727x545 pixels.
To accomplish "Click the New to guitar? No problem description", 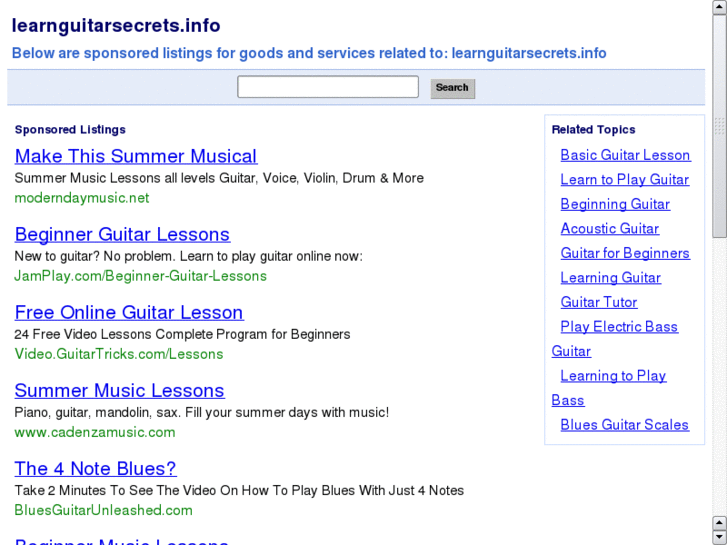I will click(189, 256).
